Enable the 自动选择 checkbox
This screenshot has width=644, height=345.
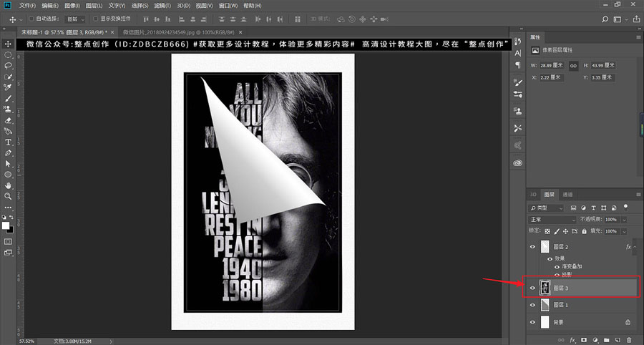tap(30, 19)
